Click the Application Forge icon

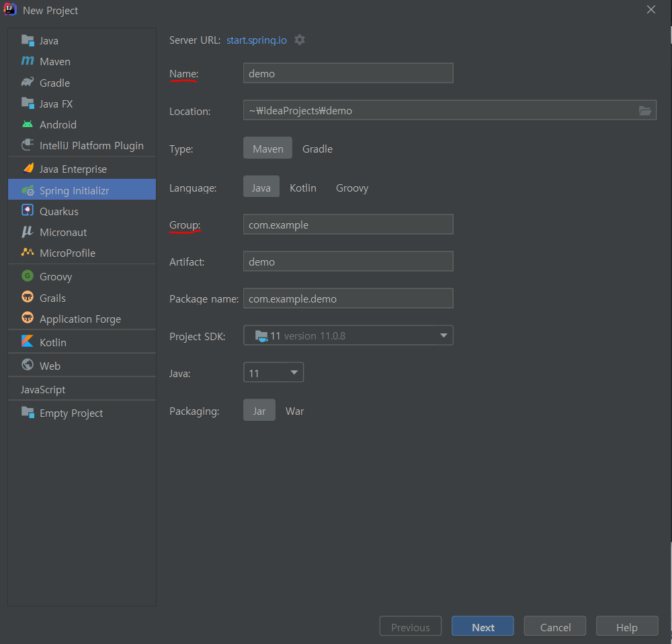[28, 318]
